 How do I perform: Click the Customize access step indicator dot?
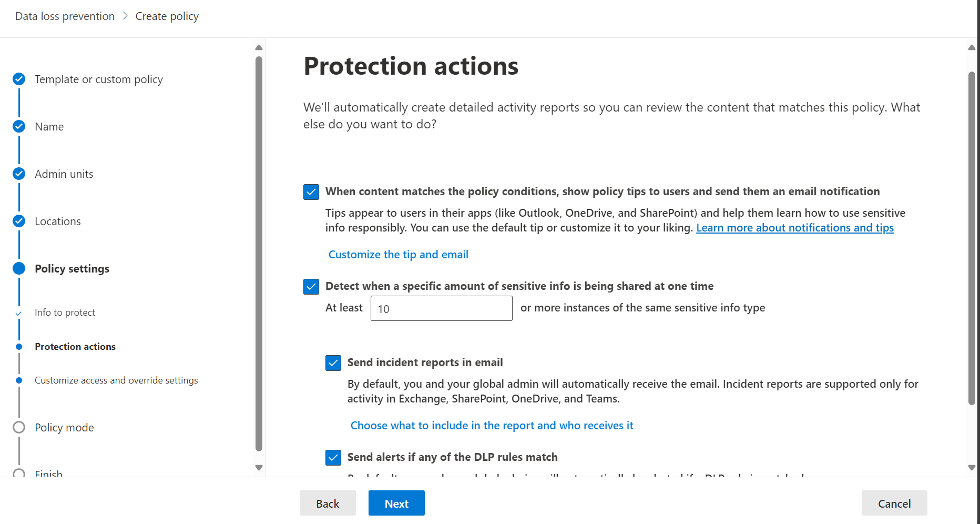click(x=19, y=380)
